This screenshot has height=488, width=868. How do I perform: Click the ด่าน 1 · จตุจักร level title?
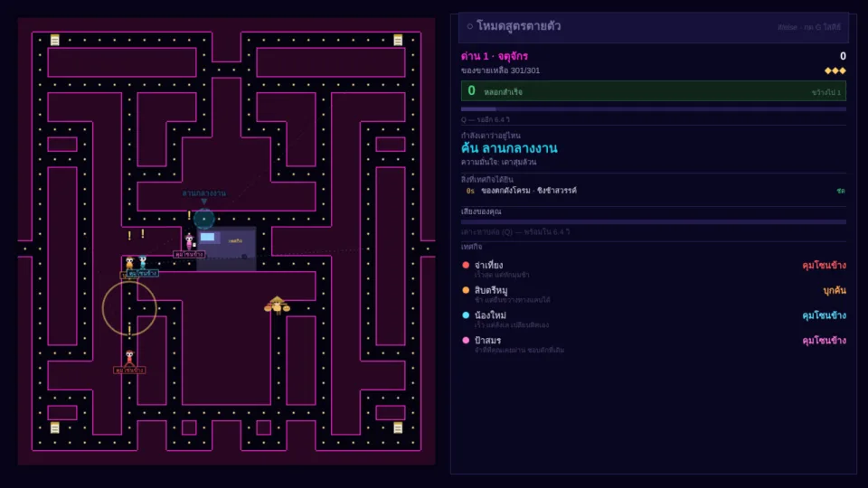[495, 56]
